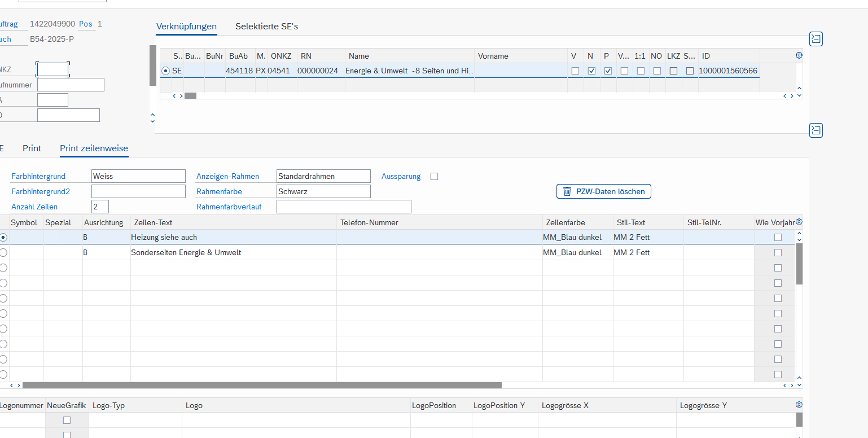Screen dimensions: 868x438
Task: Click the Vorname column header
Action: click(521, 56)
